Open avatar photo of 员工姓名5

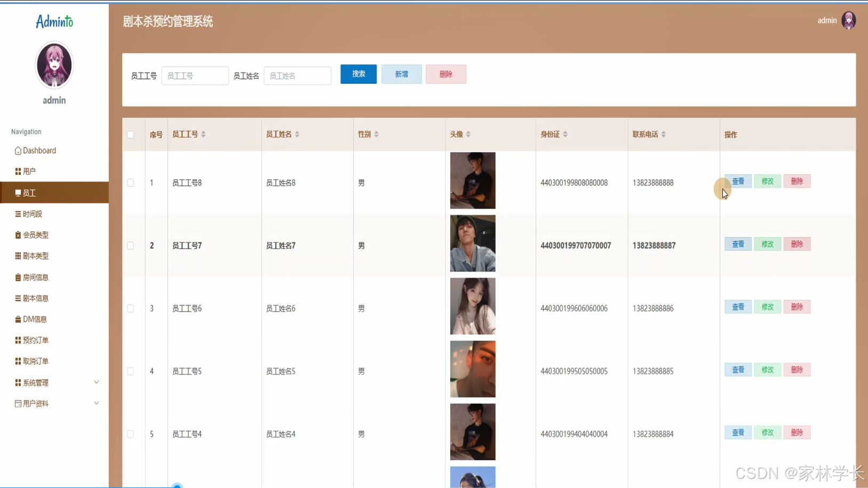pos(473,369)
